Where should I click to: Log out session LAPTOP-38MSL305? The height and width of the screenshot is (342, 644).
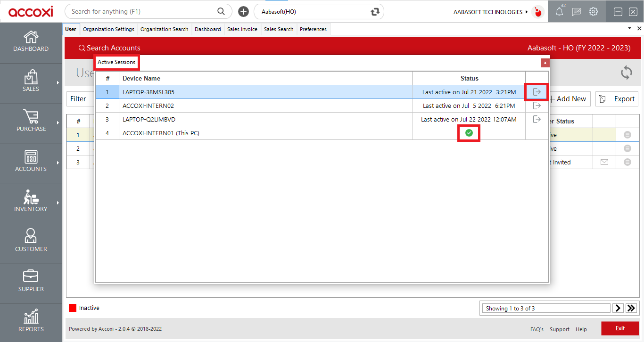coord(537,92)
